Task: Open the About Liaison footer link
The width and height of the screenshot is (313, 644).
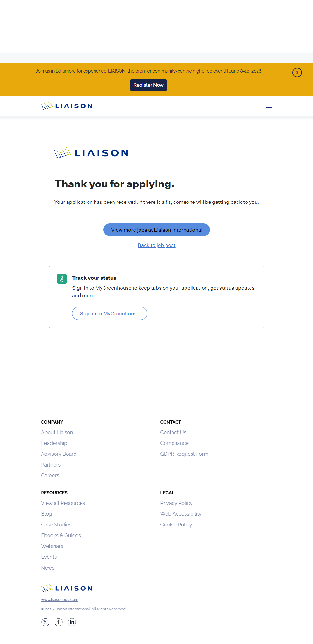Action: click(57, 432)
